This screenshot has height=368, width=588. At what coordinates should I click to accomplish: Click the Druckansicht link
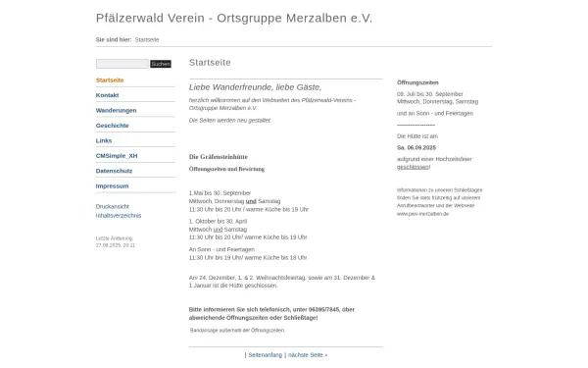(x=112, y=206)
